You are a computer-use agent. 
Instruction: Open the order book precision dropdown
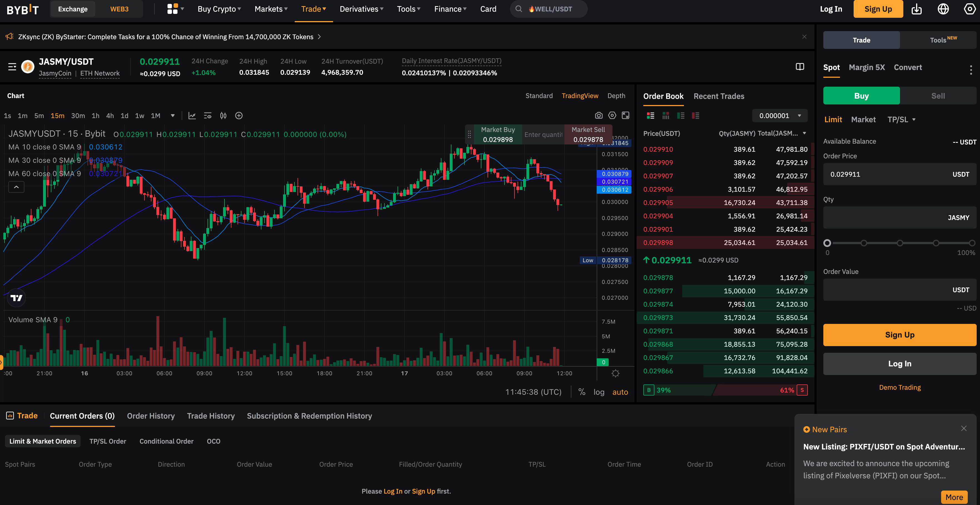pyautogui.click(x=779, y=116)
